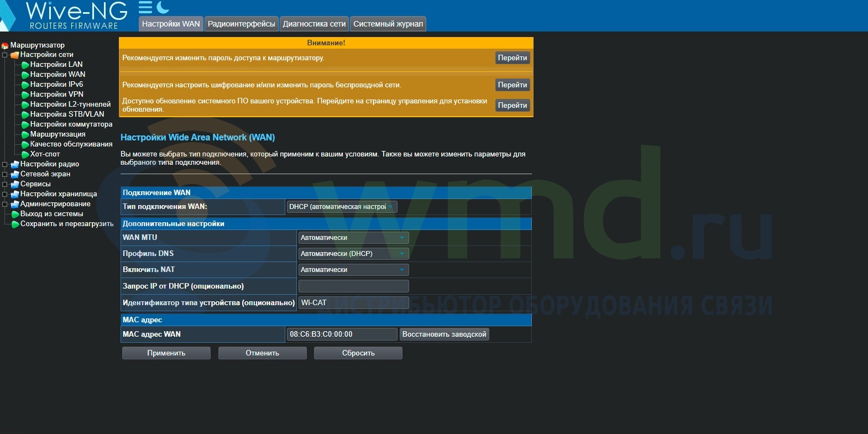Open the Системный журнал tab
Image resolution: width=868 pixels, height=434 pixels.
point(388,24)
